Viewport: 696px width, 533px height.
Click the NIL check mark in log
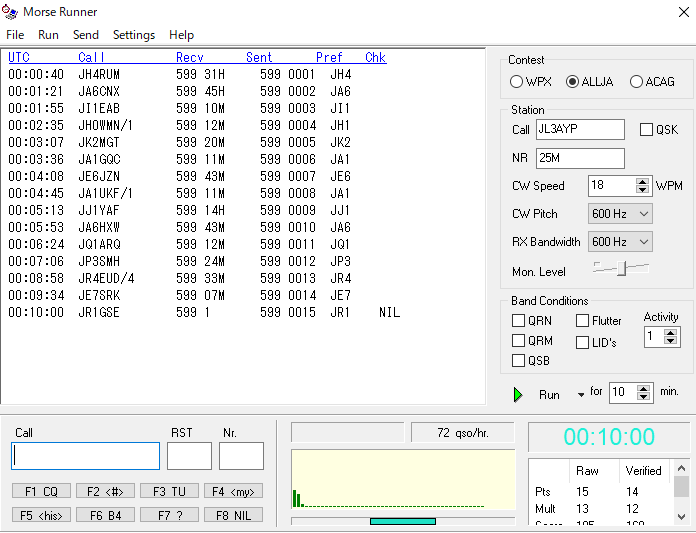[390, 312]
